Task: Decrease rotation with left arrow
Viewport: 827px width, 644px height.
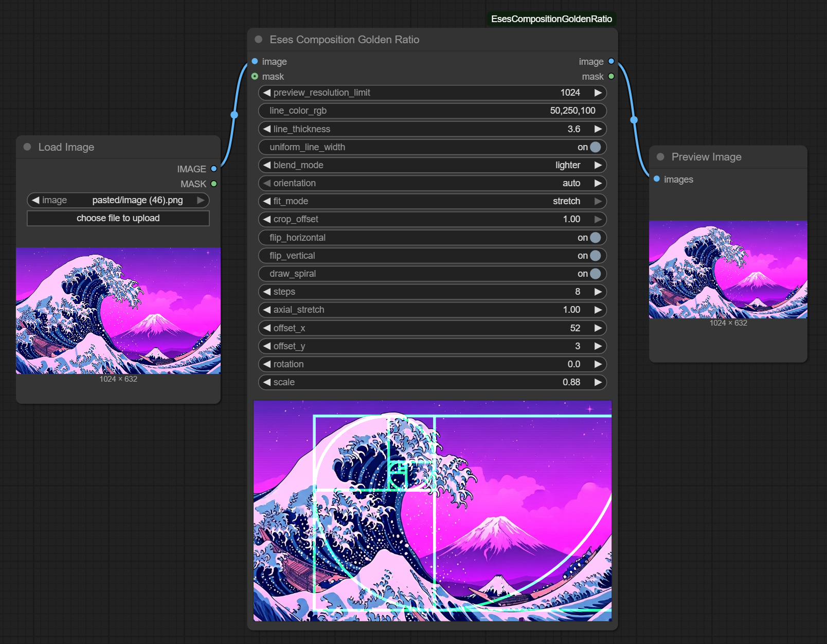Action: tap(266, 364)
